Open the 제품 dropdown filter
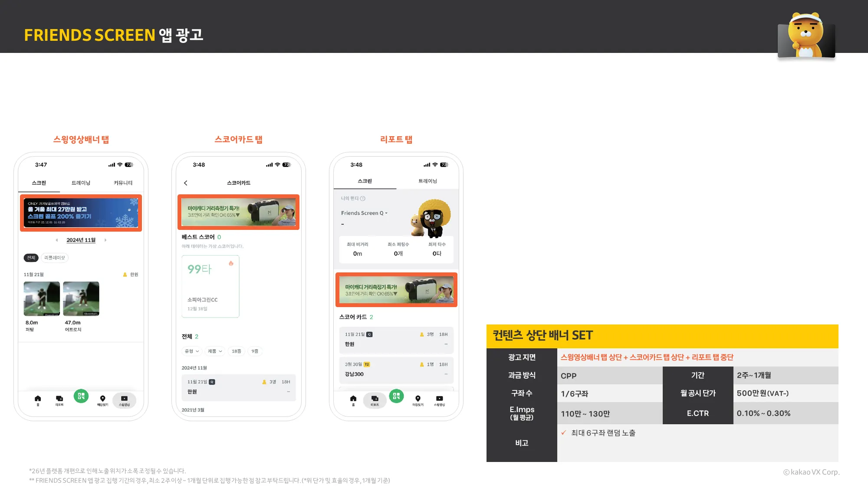This screenshot has width=868, height=488. click(x=215, y=351)
